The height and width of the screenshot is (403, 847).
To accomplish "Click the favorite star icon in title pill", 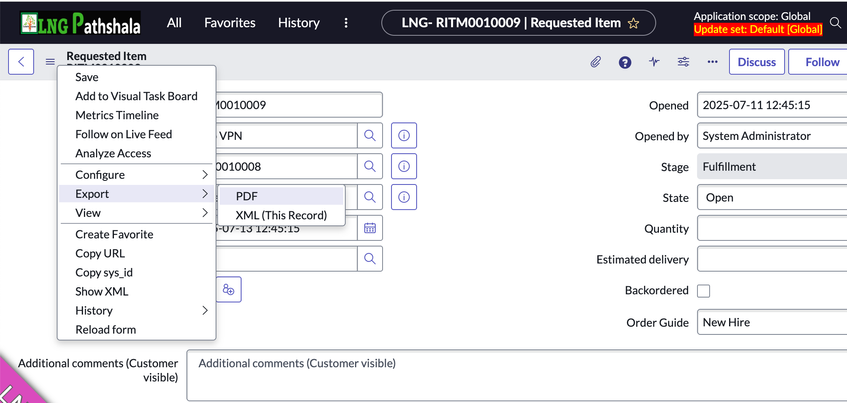I will click(634, 23).
